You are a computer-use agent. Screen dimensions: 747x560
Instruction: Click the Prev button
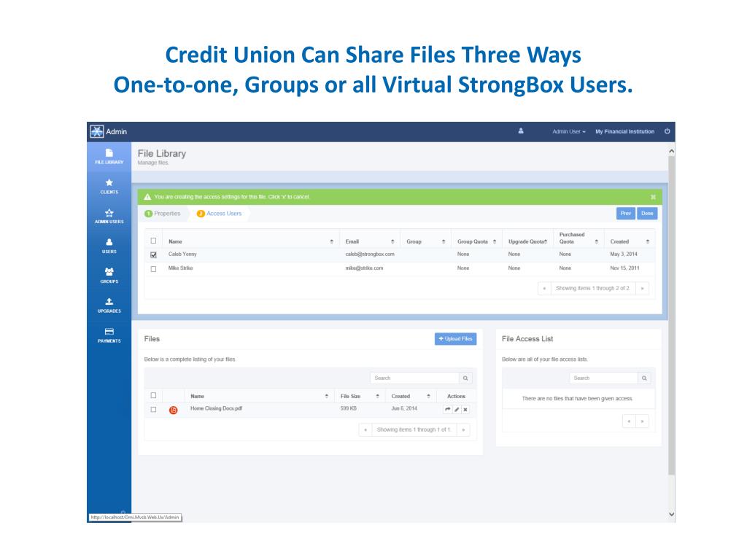[x=625, y=214]
